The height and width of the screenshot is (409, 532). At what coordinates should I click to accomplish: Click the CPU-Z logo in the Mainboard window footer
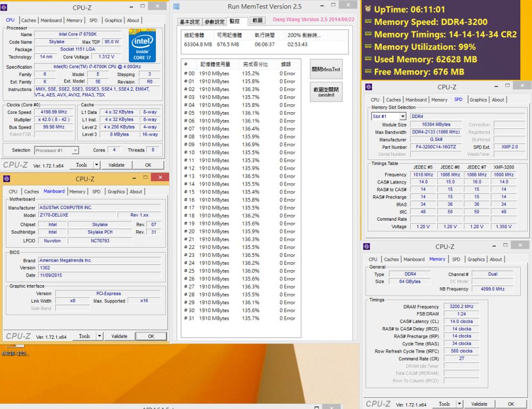(x=19, y=336)
